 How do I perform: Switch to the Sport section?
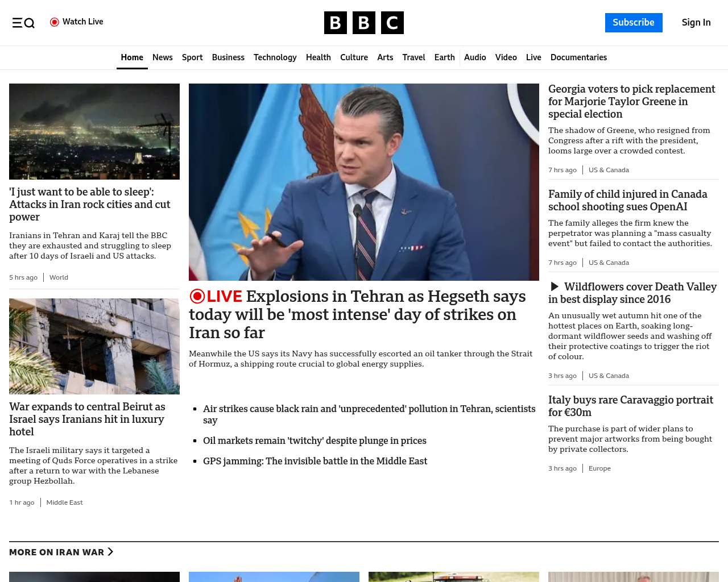(192, 57)
